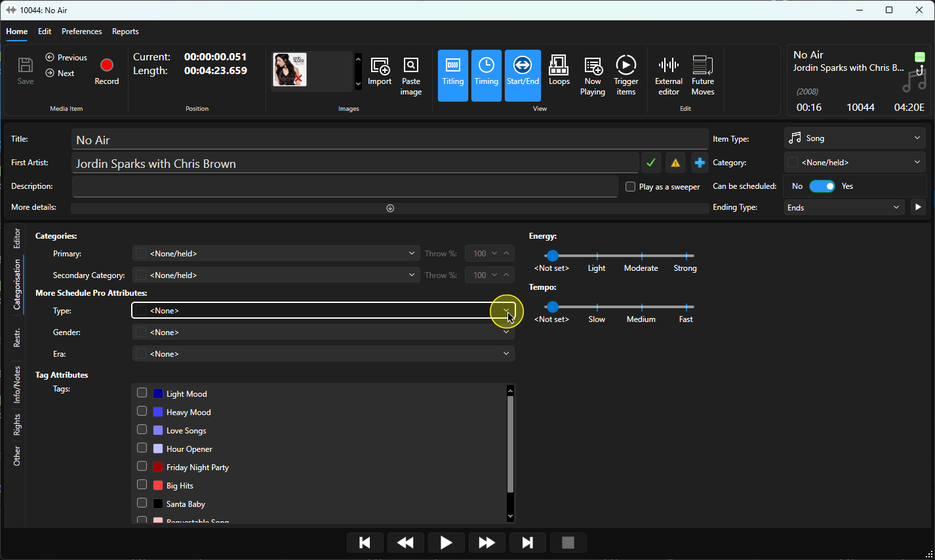Viewport: 935px width, 560px height.
Task: Set Energy slider to Moderate
Action: point(641,256)
